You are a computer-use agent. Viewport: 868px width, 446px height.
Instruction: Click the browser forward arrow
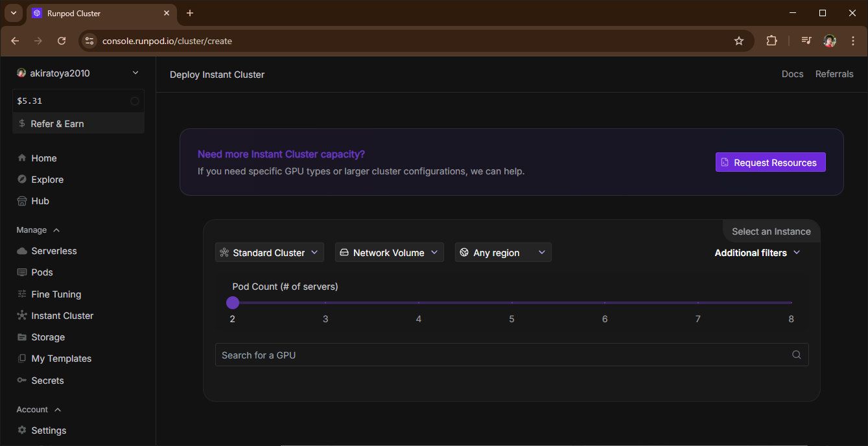pyautogui.click(x=38, y=41)
